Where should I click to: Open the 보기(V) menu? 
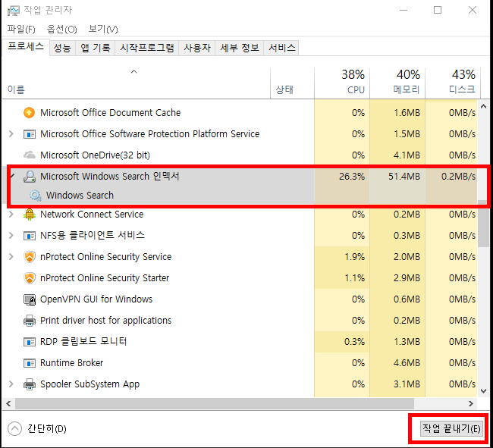click(103, 30)
